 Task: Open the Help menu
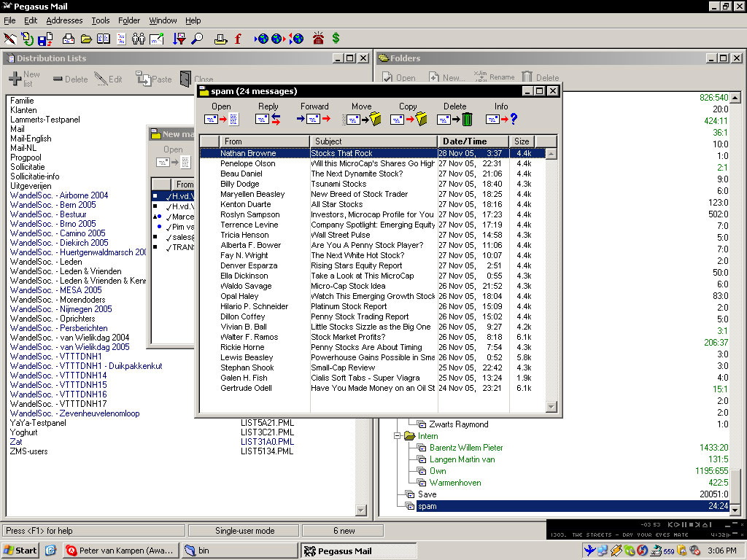click(193, 20)
